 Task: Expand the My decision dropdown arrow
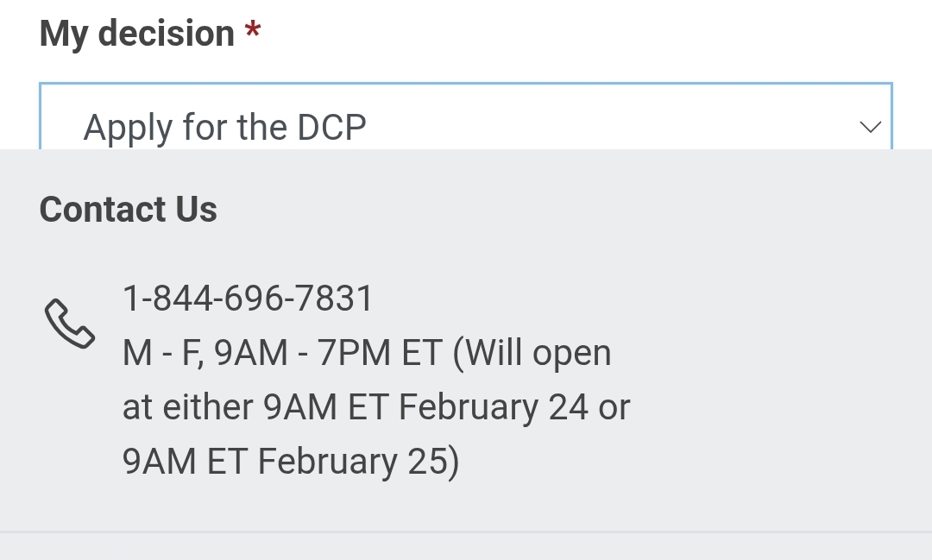coord(870,128)
